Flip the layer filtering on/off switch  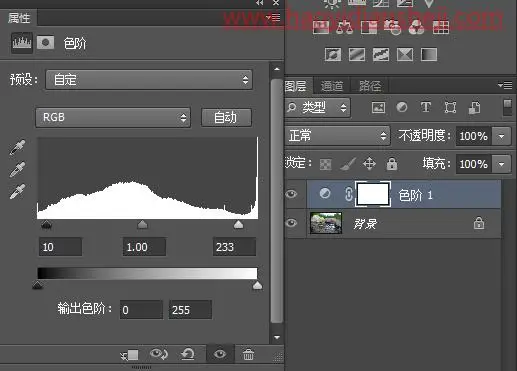[507, 107]
